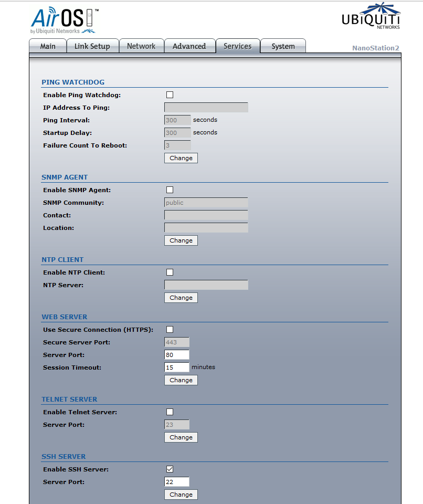
Task: Tick the Enable NTP Client checkbox
Action: pos(170,272)
